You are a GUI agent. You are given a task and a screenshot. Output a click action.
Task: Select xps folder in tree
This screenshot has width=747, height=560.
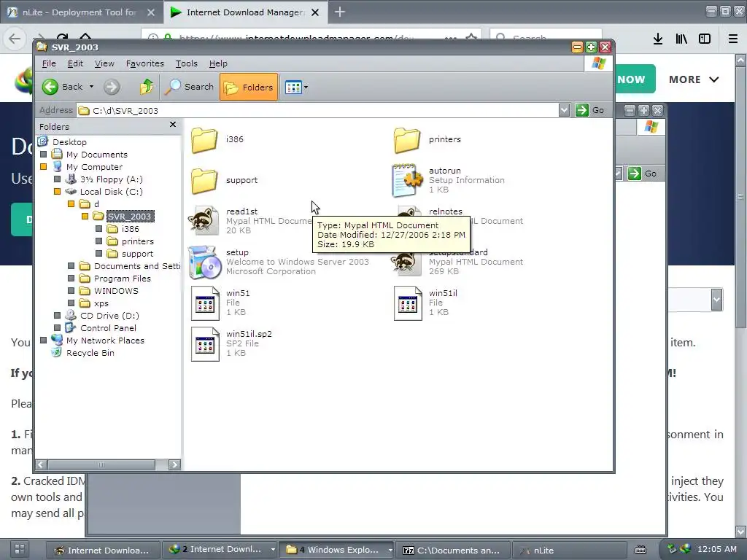[x=101, y=303]
